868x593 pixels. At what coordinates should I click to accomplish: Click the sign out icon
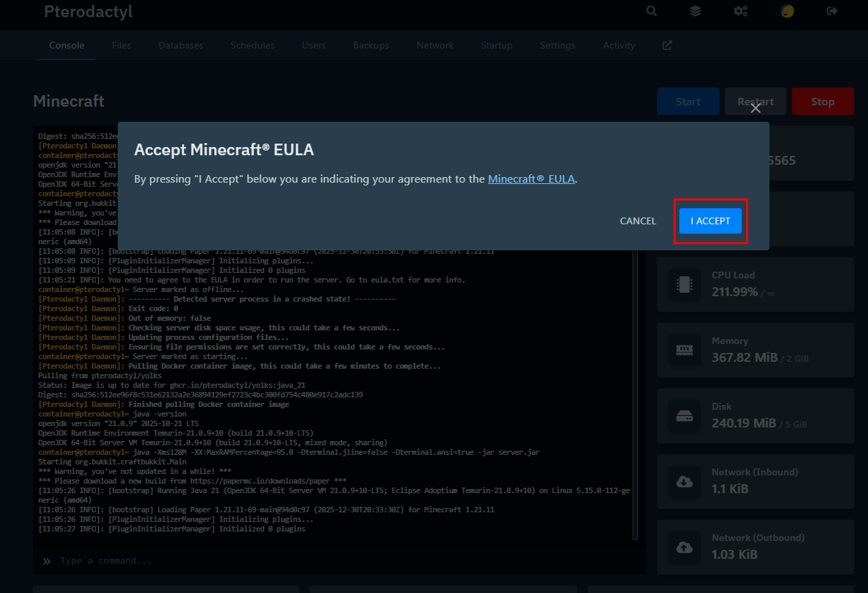pos(832,11)
